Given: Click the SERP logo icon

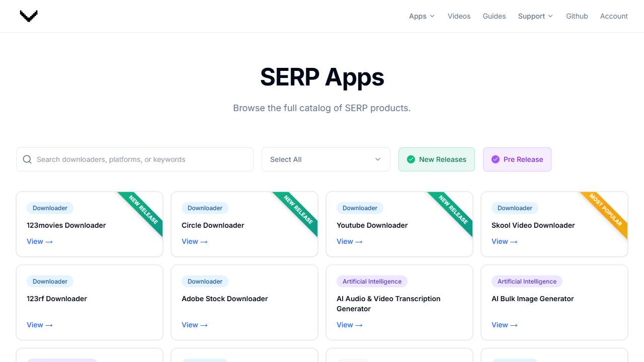Looking at the screenshot, I should (29, 16).
